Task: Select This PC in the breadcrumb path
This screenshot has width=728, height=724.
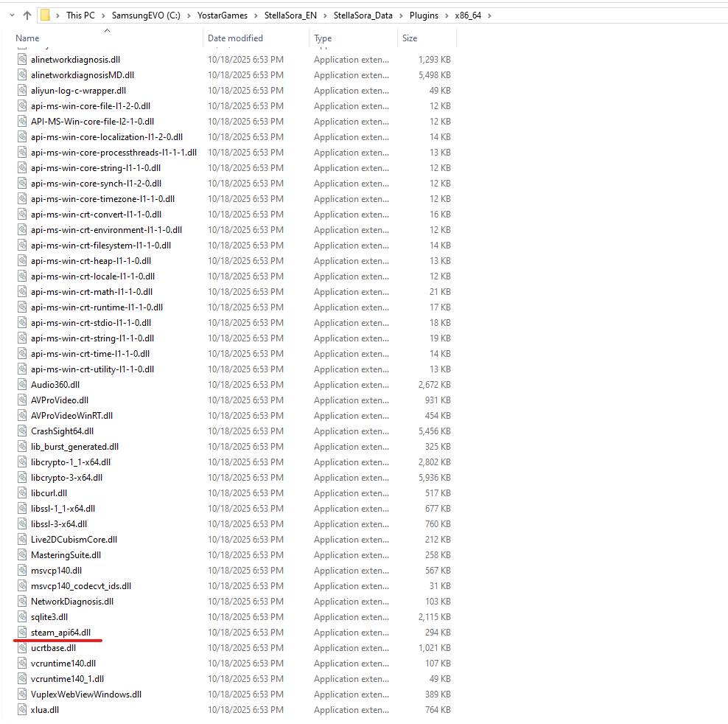Action: point(80,15)
